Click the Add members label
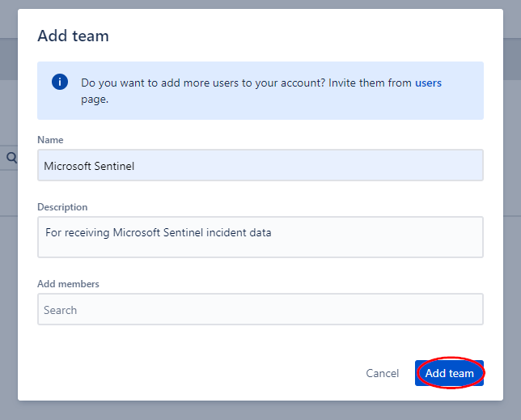The width and height of the screenshot is (521, 420). click(68, 284)
